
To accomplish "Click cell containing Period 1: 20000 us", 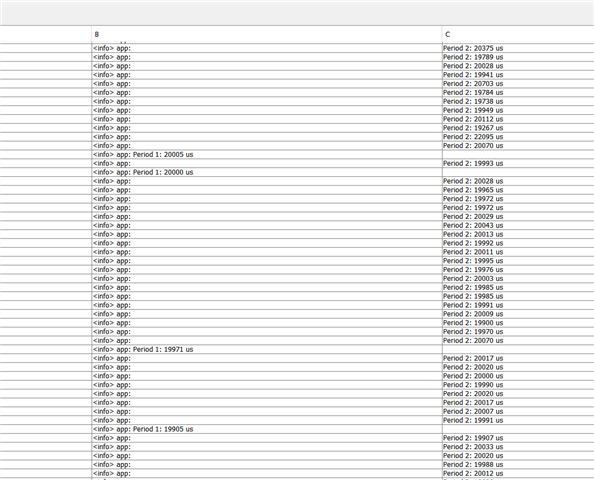I will click(x=267, y=172).
